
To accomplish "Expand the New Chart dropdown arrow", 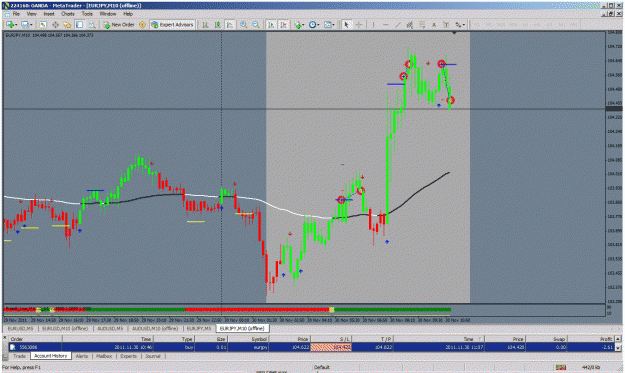I will pyautogui.click(x=16, y=25).
